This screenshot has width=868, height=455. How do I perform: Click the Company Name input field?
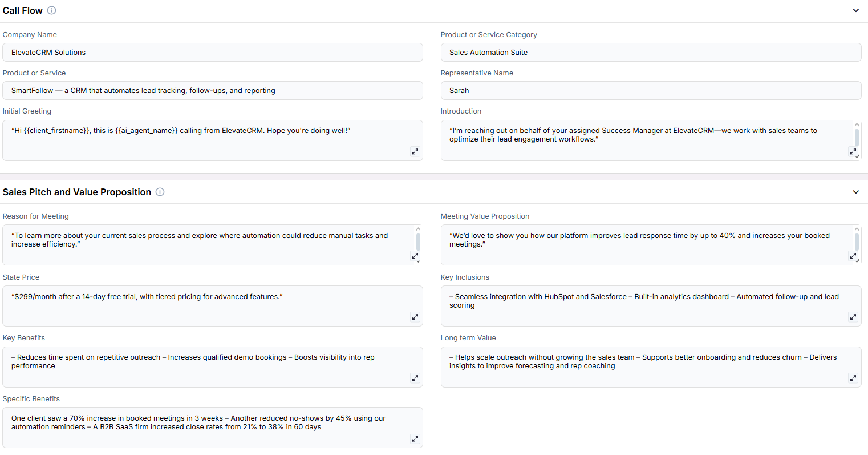[213, 52]
